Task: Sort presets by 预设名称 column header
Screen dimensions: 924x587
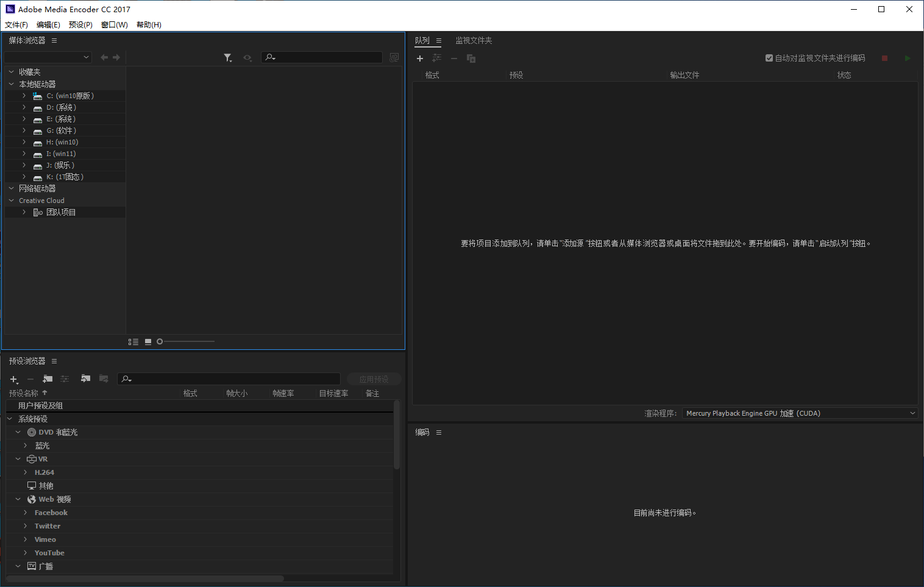Action: [24, 393]
